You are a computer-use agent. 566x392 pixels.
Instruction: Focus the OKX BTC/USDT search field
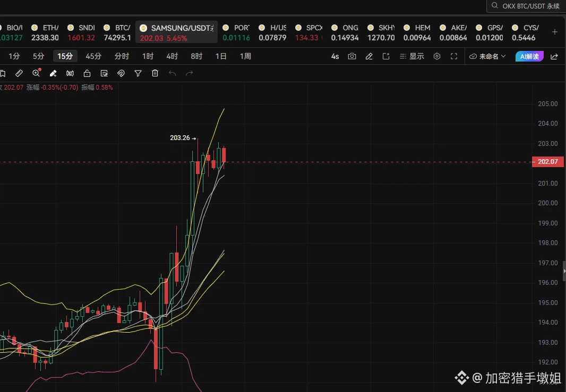click(527, 6)
